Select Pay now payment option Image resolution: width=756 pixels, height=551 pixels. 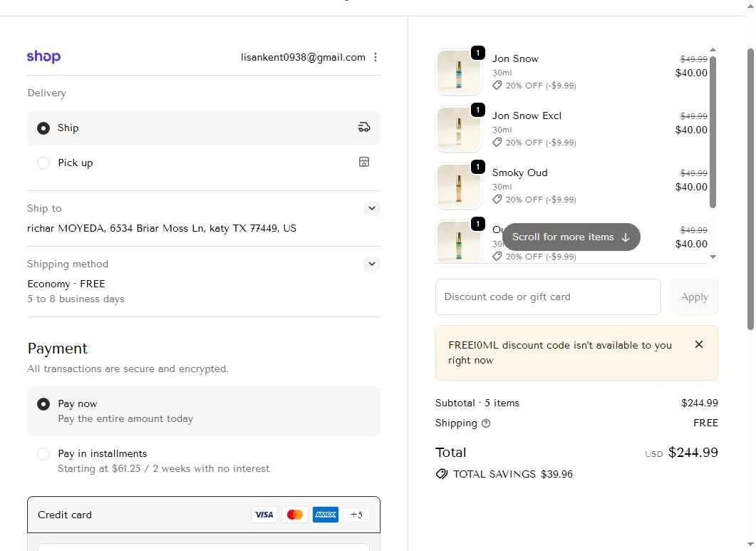[x=203, y=411]
